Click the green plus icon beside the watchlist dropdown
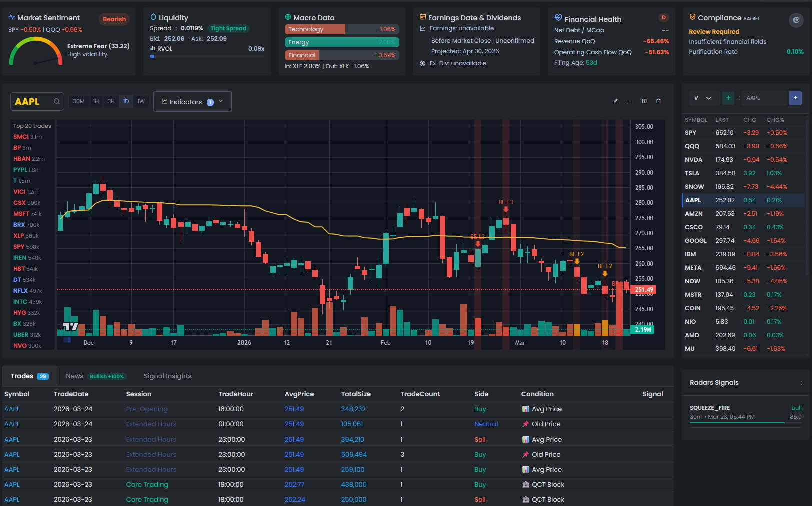812x506 pixels. 728,98
